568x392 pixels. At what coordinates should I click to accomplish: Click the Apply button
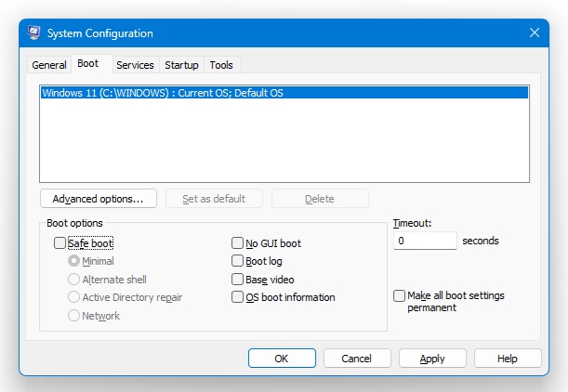[x=432, y=359]
